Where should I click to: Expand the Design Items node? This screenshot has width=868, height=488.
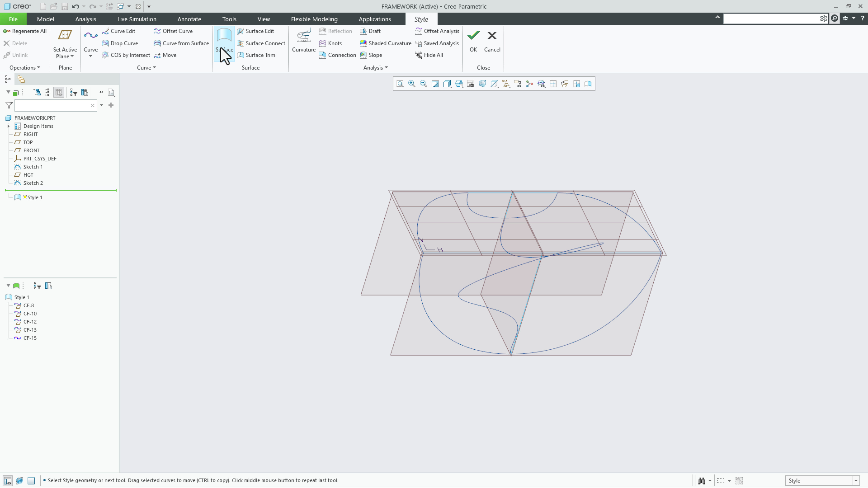[x=8, y=126]
